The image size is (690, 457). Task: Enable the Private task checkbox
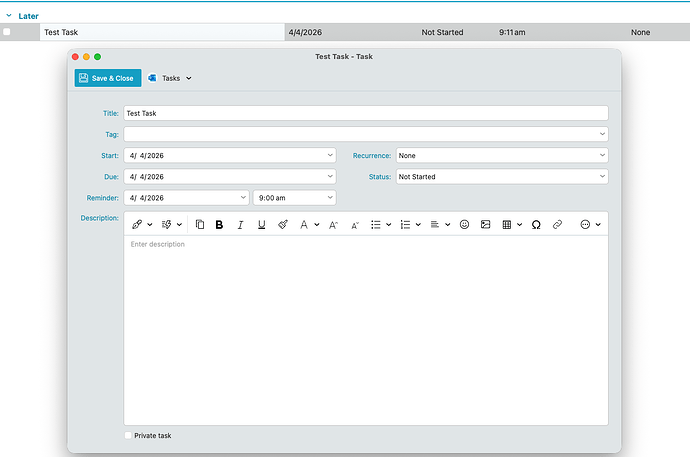(129, 436)
